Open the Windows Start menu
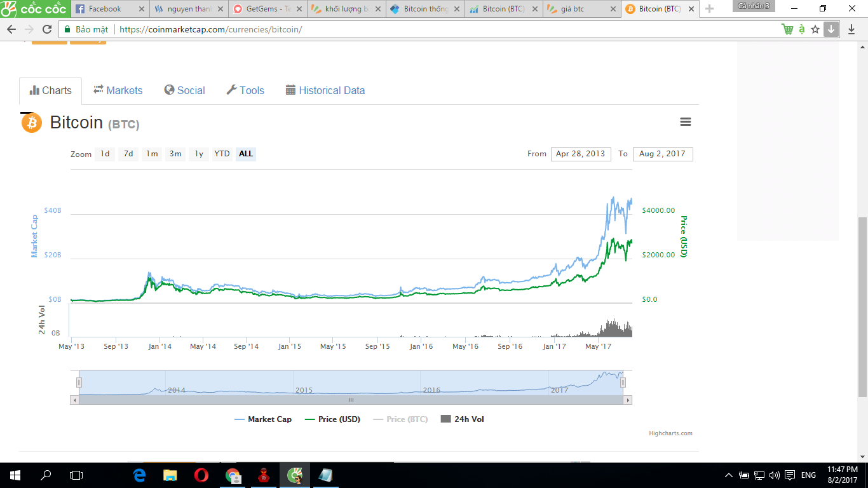The width and height of the screenshot is (868, 488). (x=15, y=475)
